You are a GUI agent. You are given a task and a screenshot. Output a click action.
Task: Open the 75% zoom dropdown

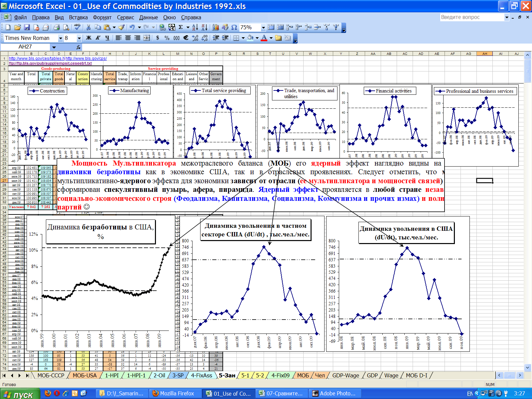[263, 28]
